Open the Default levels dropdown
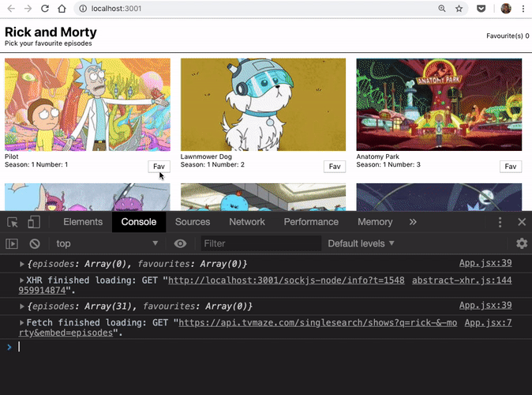 coord(361,243)
